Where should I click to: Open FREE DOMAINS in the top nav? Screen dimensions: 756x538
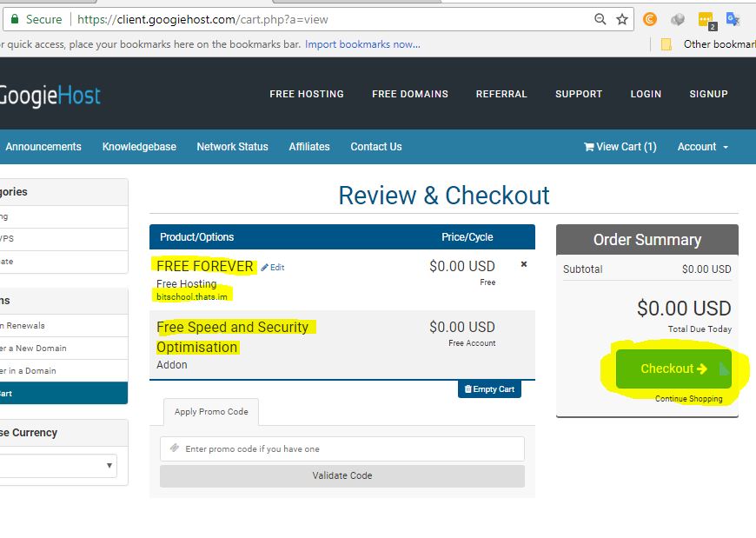point(410,94)
